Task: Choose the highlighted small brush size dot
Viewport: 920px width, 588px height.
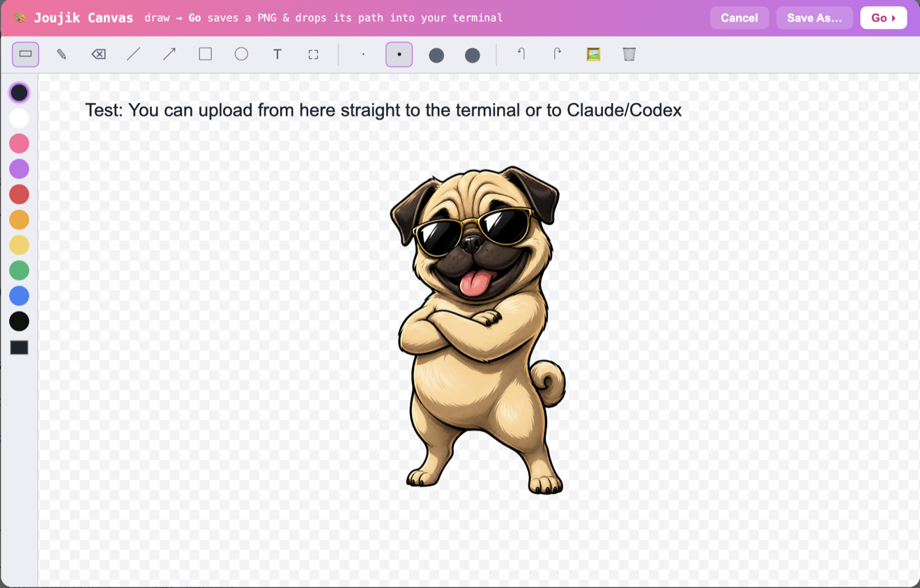Action: pyautogui.click(x=399, y=54)
